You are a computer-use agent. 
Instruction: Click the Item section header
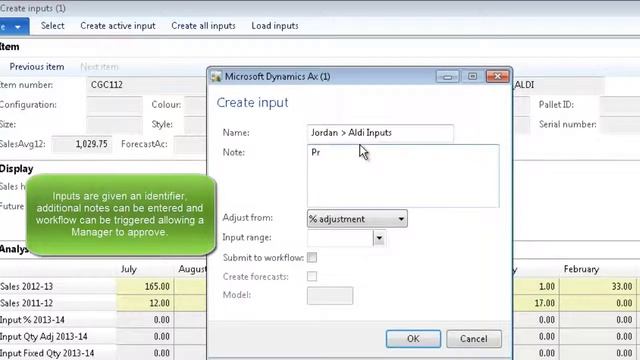tap(9, 47)
